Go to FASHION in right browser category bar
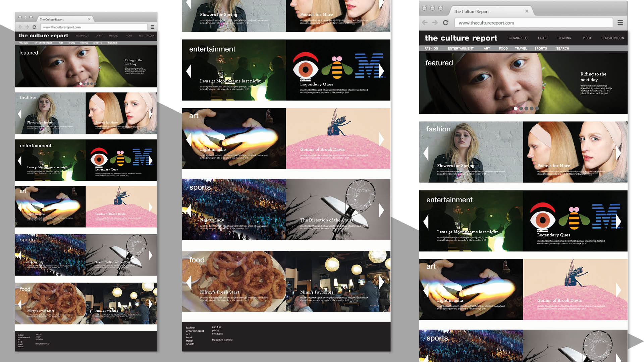 [431, 49]
